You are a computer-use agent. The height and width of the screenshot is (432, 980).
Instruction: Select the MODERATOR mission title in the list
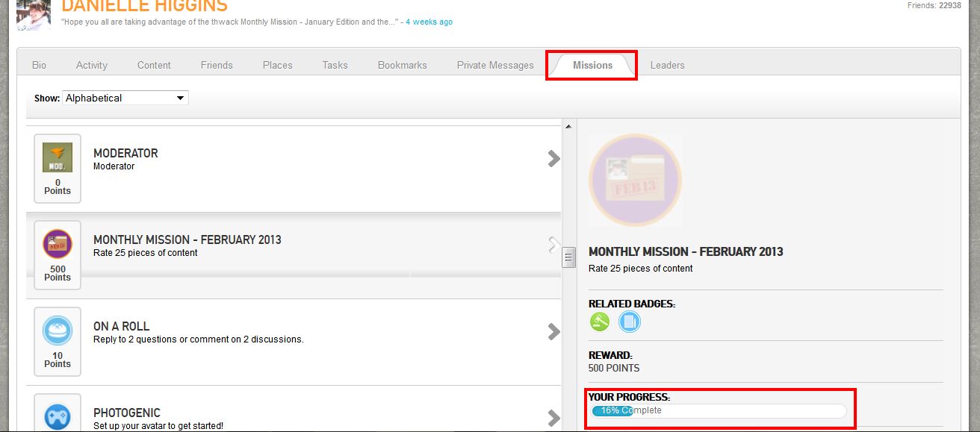click(125, 153)
